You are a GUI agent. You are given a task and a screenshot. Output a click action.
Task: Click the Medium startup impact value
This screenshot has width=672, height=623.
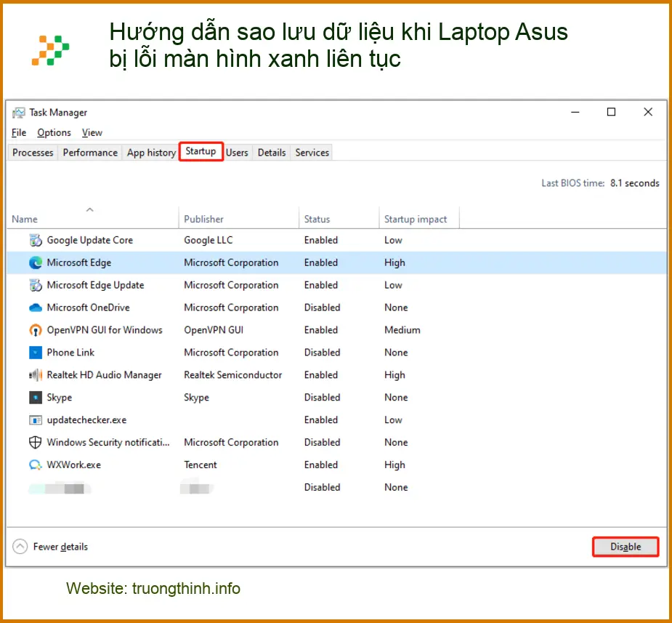click(x=402, y=330)
